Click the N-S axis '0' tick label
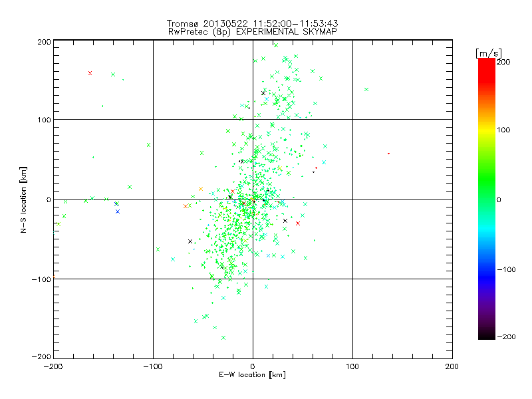 tap(49, 199)
